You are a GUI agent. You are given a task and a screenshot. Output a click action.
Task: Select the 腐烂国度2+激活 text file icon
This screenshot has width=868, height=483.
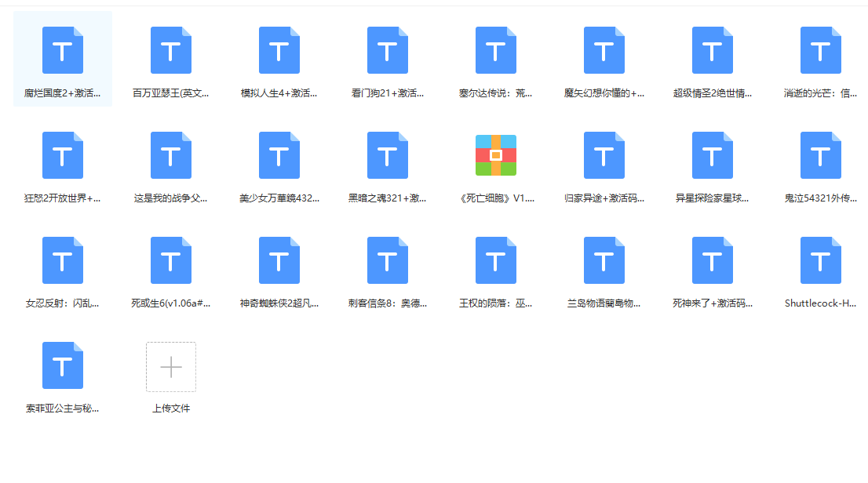coord(63,50)
